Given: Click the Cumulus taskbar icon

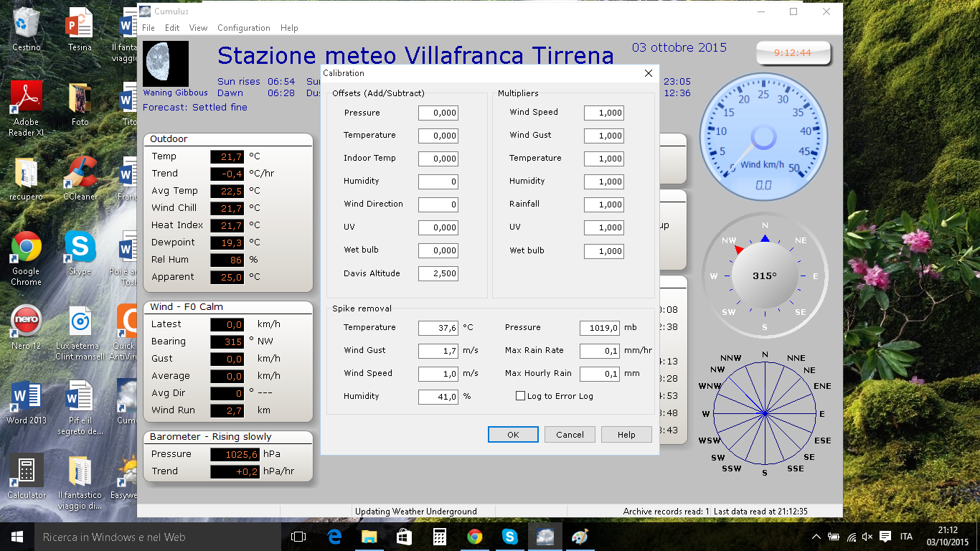Looking at the screenshot, I should pos(545,537).
